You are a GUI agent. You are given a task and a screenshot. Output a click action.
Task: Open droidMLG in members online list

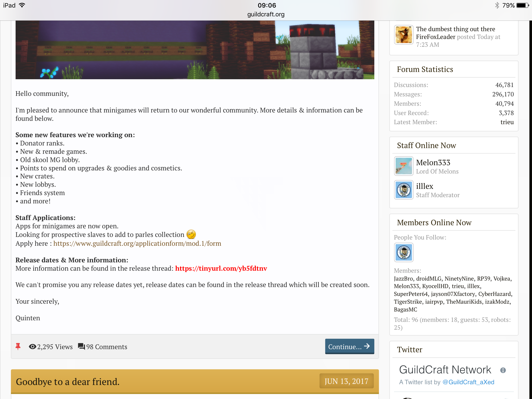(429, 278)
